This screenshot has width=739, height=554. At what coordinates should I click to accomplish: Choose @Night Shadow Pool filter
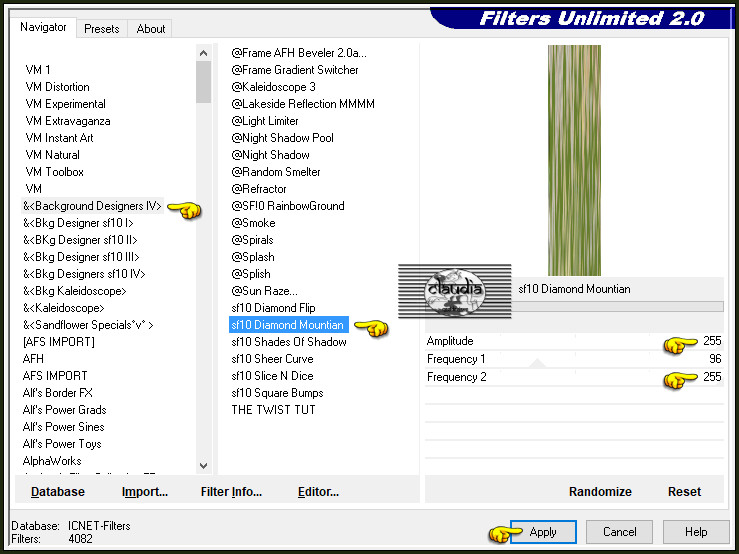pyautogui.click(x=282, y=138)
